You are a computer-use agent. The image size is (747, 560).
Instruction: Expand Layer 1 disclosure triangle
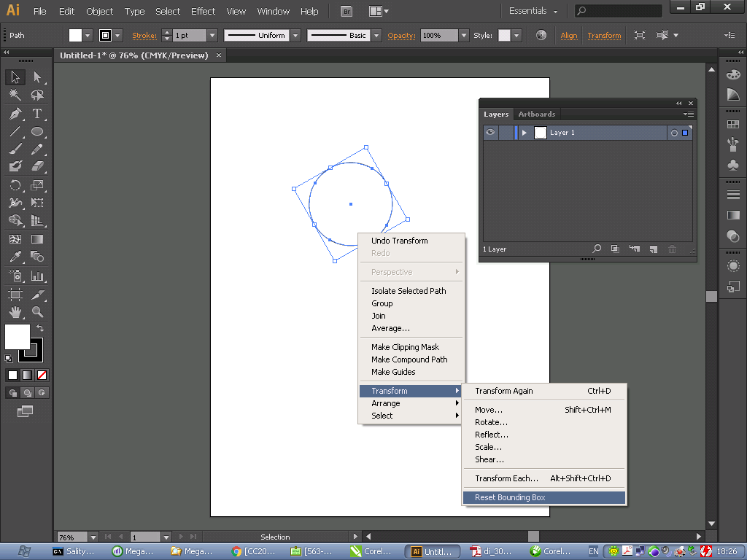(x=524, y=133)
